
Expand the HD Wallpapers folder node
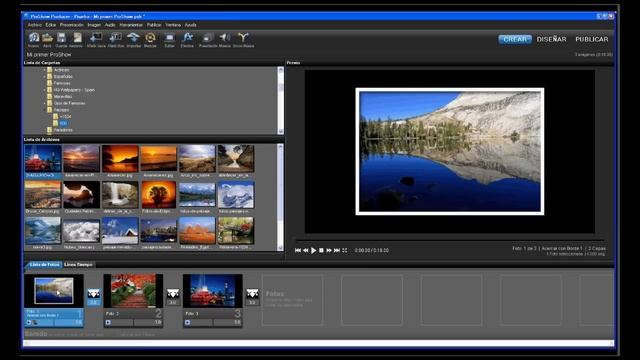(44, 90)
